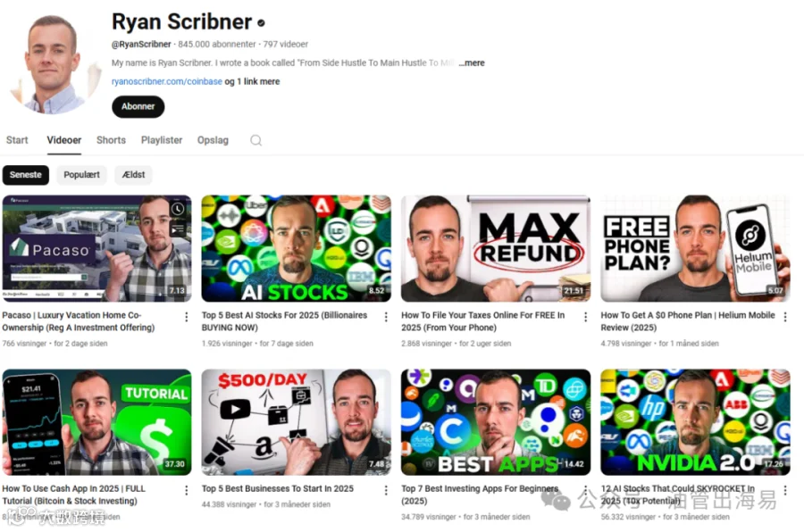Viewport: 804px width, 532px height.
Task: Go to the Opslag tab
Action: (213, 140)
